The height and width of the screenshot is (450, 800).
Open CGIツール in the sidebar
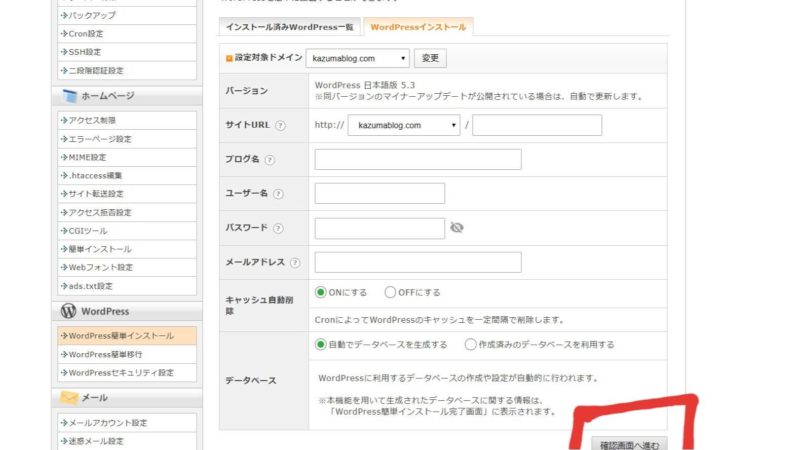(x=127, y=231)
